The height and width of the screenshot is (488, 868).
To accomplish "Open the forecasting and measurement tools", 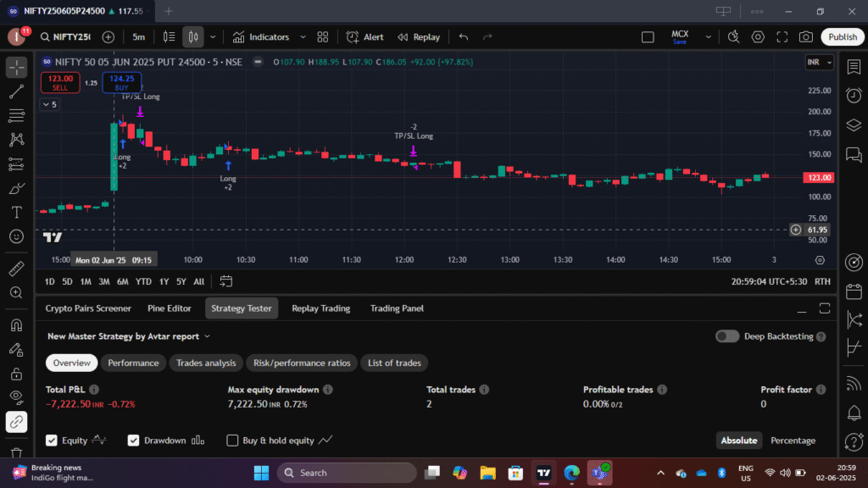I will (17, 164).
